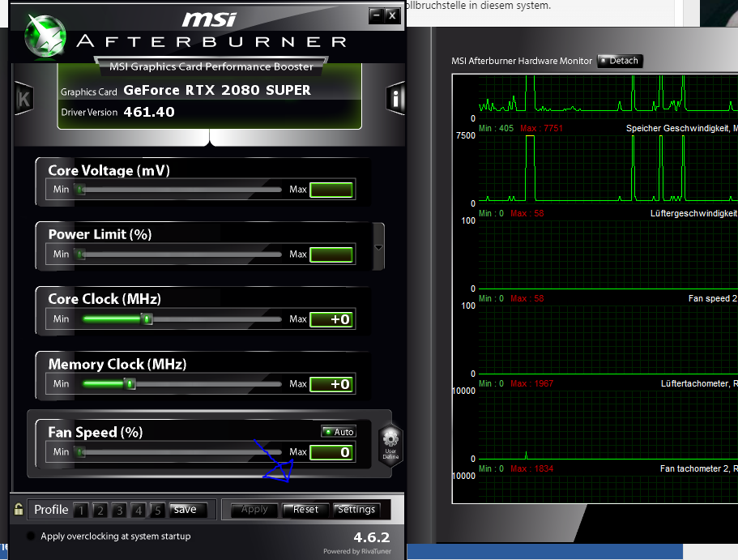Click the green MSI Afterburner logo
Screen dimensions: 738x560
pos(45,36)
